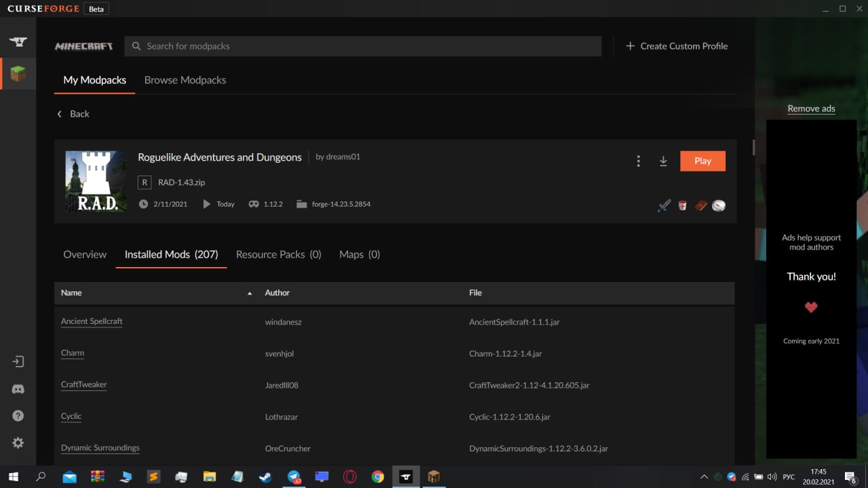
Task: Click file Cyclic-1.12.2-1.20.6.jar
Action: click(x=510, y=417)
